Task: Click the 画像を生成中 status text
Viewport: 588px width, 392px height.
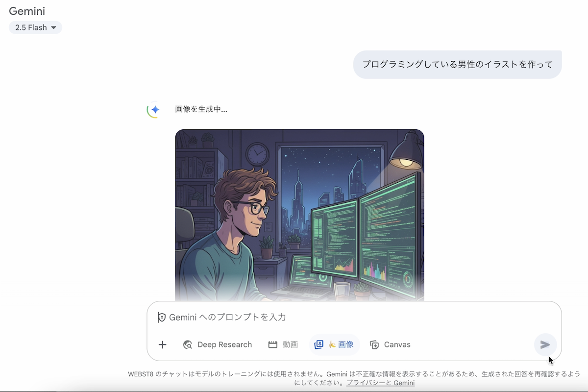Action: (x=201, y=109)
